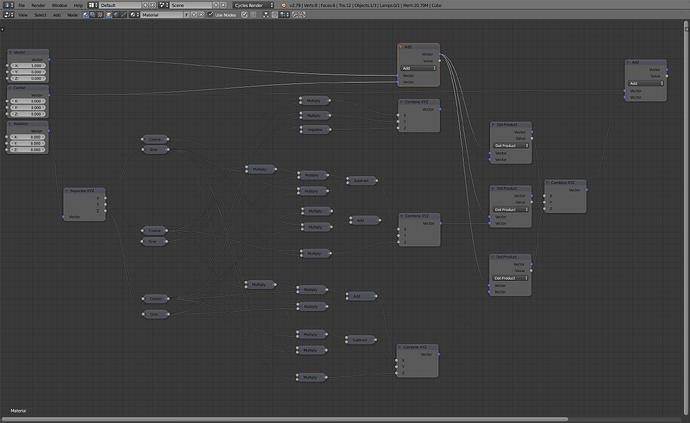This screenshot has height=423, width=690.
Task: Click Y value slider in Center node
Action: pyautogui.click(x=28, y=107)
